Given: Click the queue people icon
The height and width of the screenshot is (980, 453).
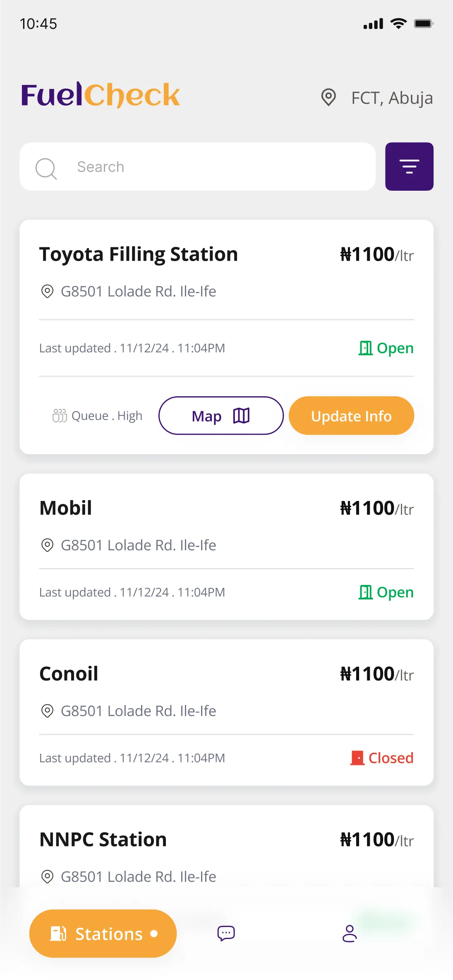Looking at the screenshot, I should (60, 415).
